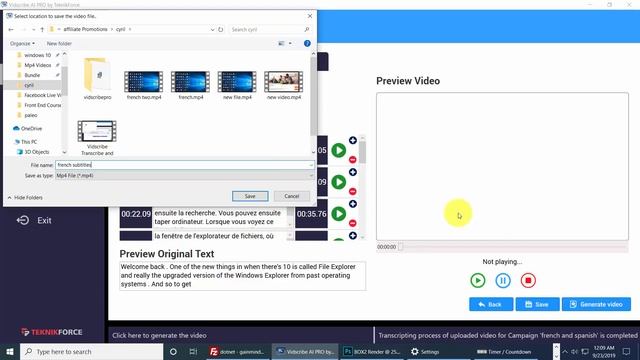Click Save in the file dialog
The width and height of the screenshot is (640, 360).
coord(250,196)
